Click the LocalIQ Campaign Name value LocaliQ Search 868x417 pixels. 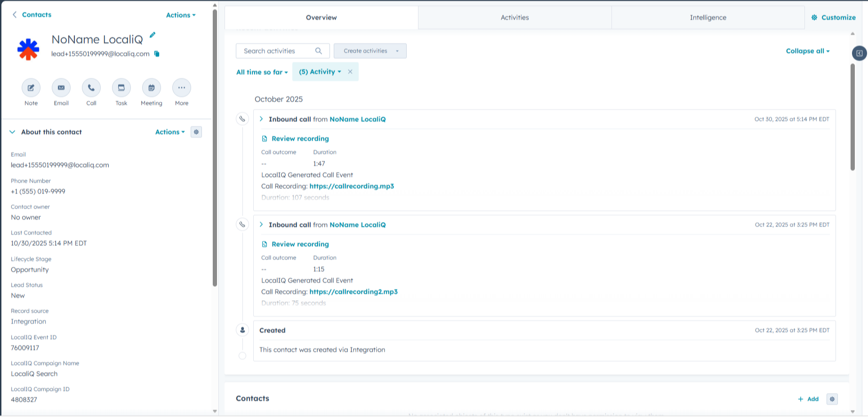pos(34,374)
